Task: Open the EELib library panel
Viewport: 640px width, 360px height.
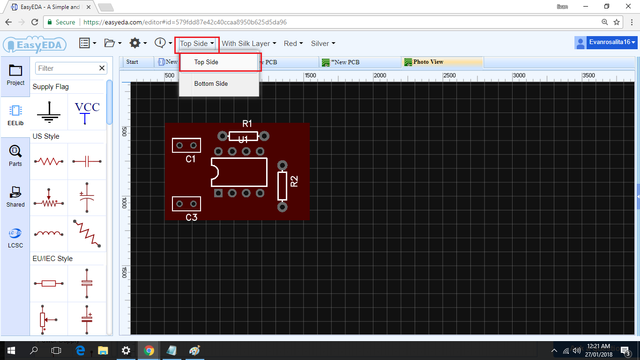Action: (x=15, y=115)
